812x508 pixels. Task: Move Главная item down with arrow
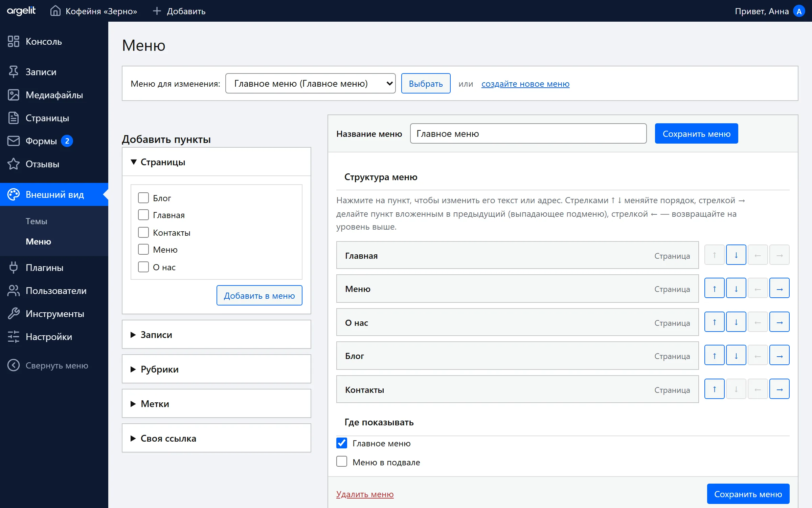736,255
